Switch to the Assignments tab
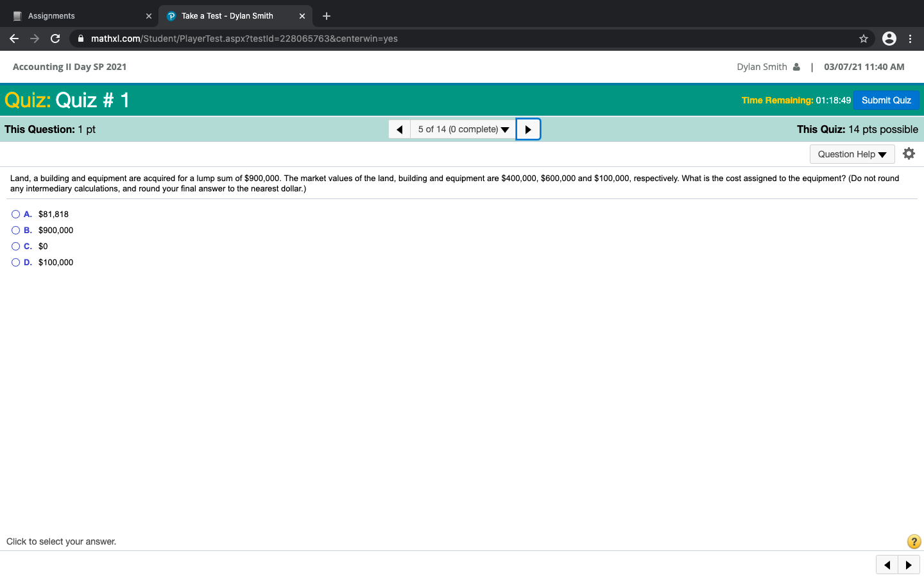Viewport: 924px width, 578px height. click(x=77, y=16)
